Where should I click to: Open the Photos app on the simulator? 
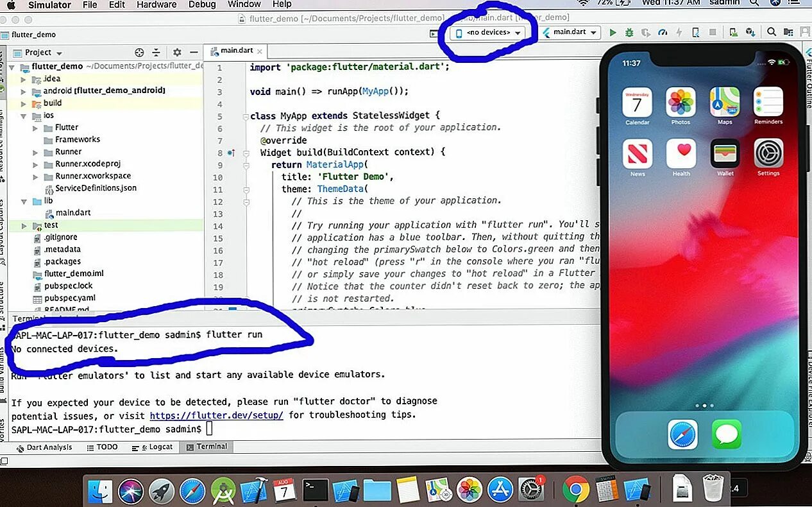tap(681, 106)
